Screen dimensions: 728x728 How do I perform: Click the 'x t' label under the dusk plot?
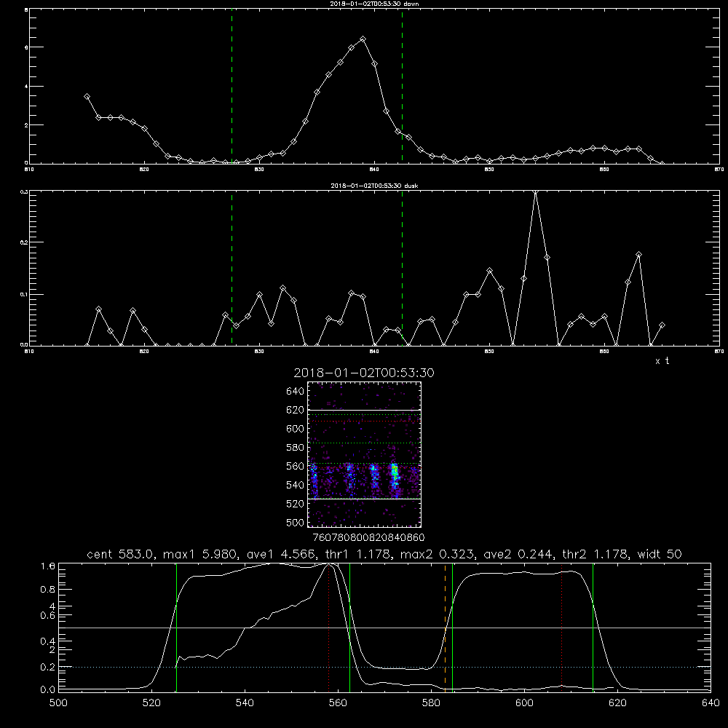[662, 361]
